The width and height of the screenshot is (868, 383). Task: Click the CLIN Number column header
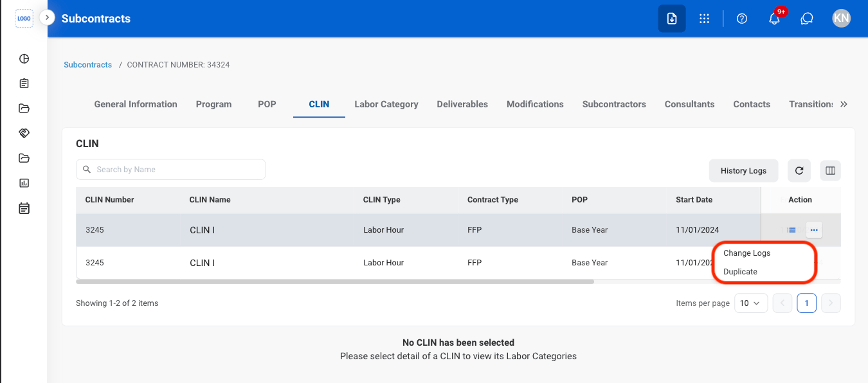(110, 200)
